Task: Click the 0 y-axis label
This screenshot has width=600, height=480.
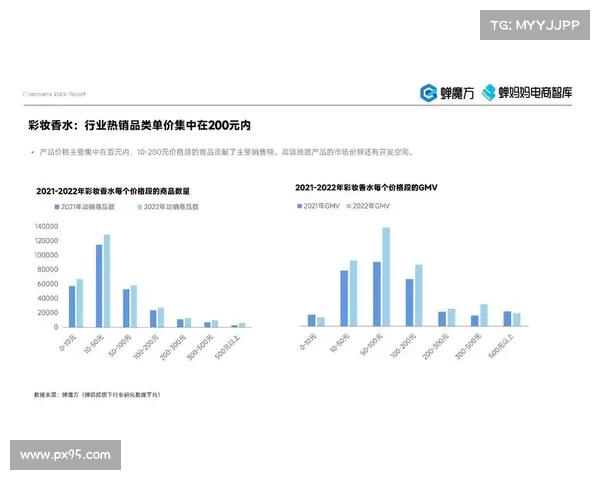Action: 56,327
